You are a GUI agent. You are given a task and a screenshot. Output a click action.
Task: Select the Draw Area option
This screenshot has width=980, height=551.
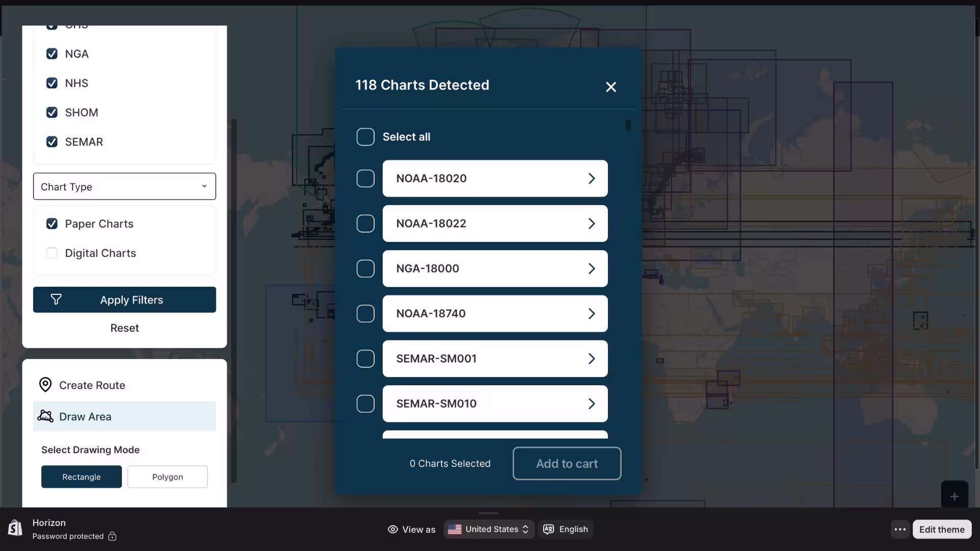click(x=125, y=416)
